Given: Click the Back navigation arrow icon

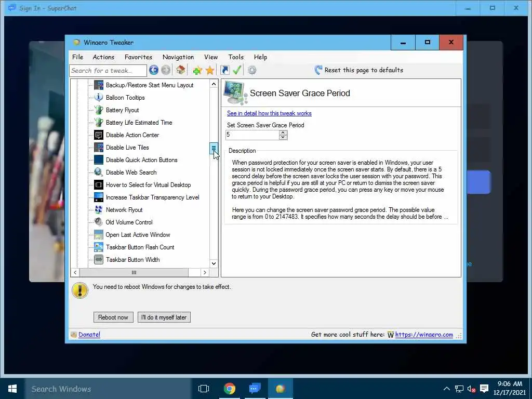Looking at the screenshot, I should (154, 70).
